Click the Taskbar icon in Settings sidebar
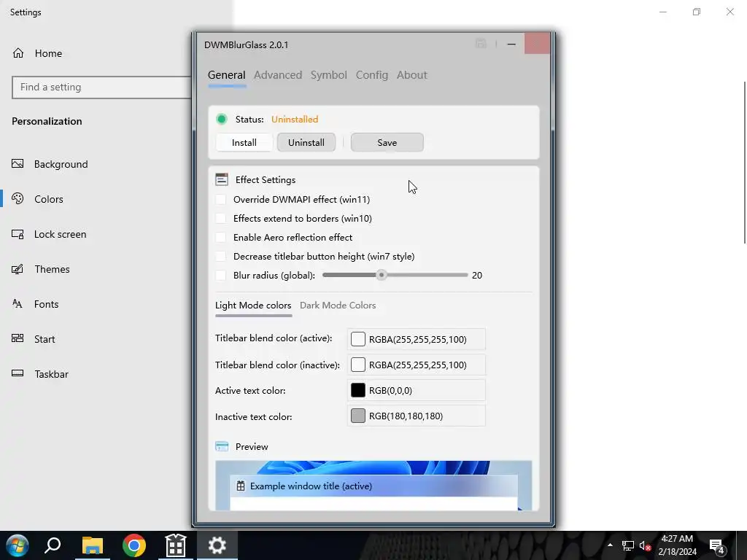 [x=18, y=373]
